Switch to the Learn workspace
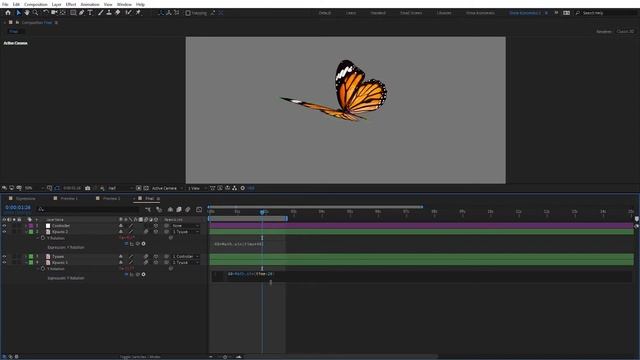 point(351,13)
